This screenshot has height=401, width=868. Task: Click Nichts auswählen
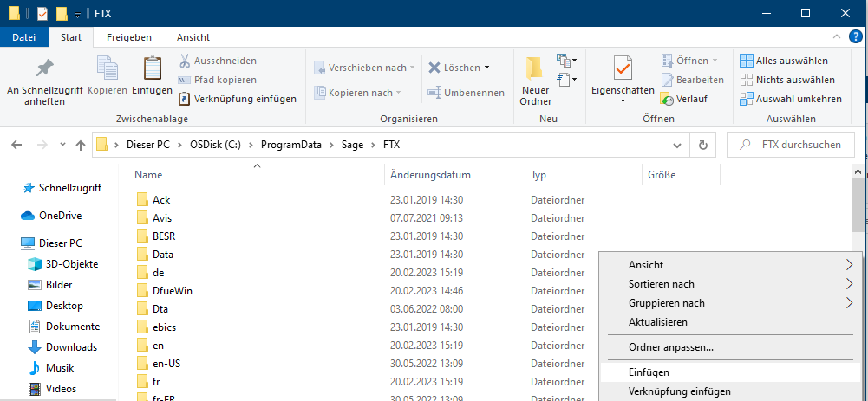787,80
